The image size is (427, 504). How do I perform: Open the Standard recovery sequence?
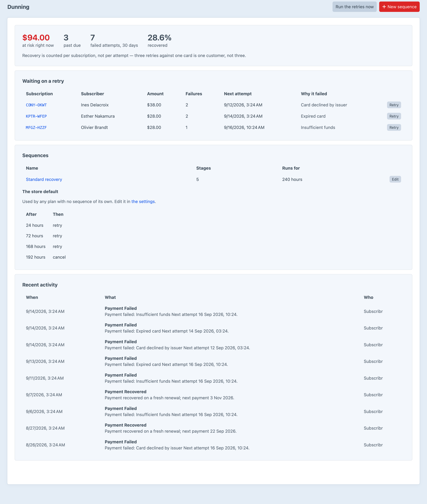44,179
